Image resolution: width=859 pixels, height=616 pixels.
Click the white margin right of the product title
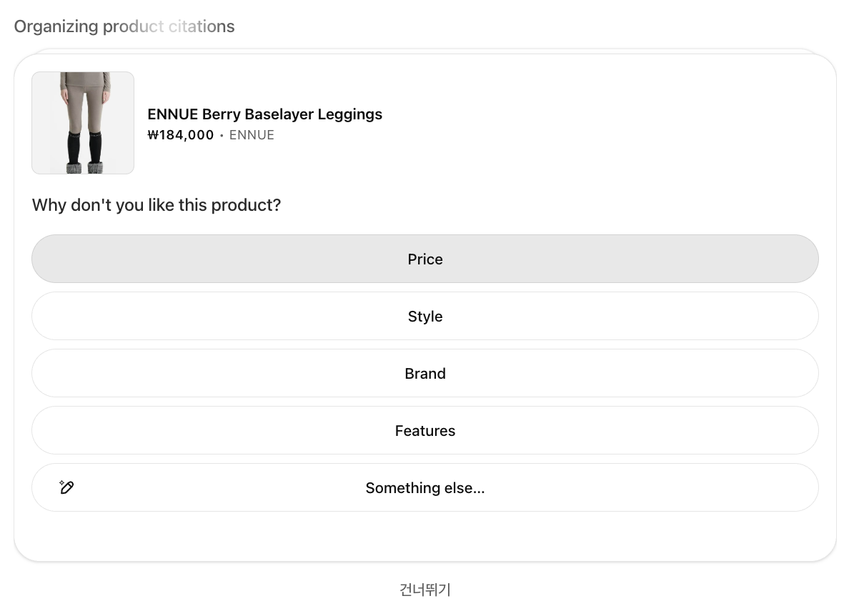607,114
